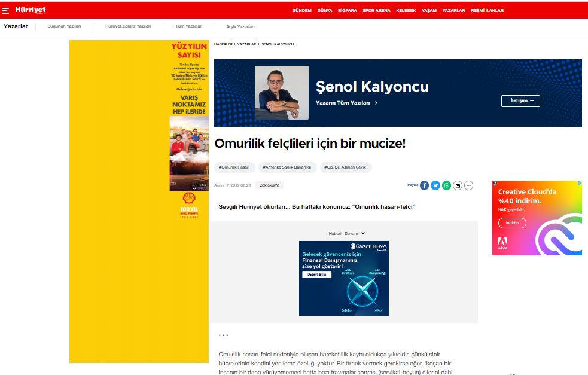Image resolution: width=588 pixels, height=375 pixels.
Task: Share article by email icon
Action: pos(458,185)
